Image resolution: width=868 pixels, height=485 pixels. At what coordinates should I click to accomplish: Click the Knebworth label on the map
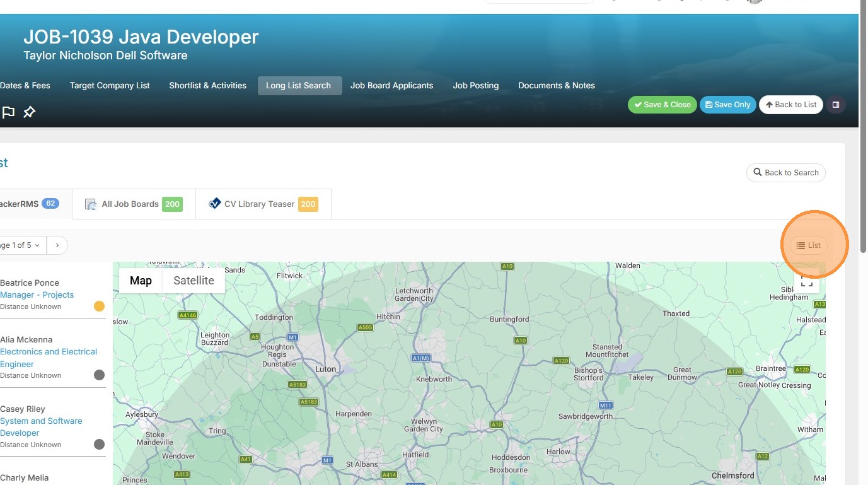coord(434,379)
